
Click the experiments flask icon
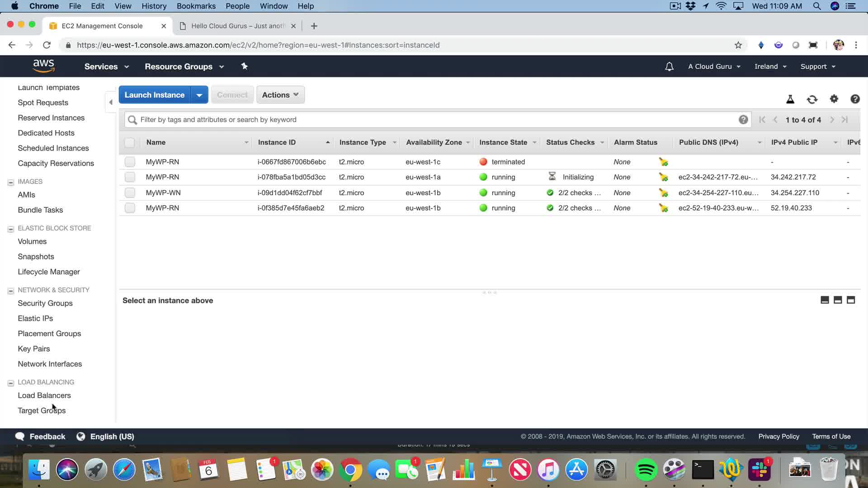click(x=790, y=99)
